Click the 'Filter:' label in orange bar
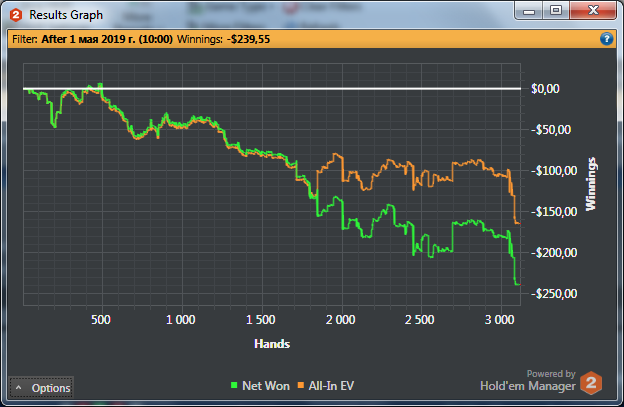 (25, 39)
